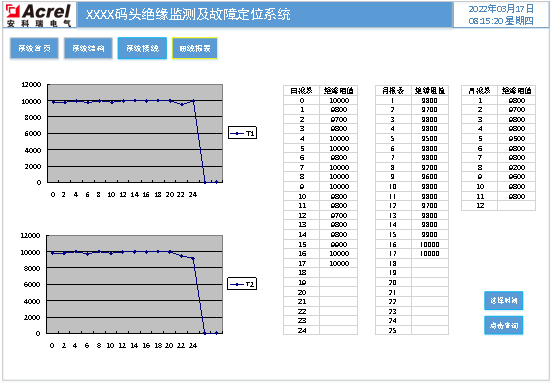Screen dimensions: 553x385
Task: Click the T1 data point at the drop near 24
Action: pyautogui.click(x=193, y=101)
